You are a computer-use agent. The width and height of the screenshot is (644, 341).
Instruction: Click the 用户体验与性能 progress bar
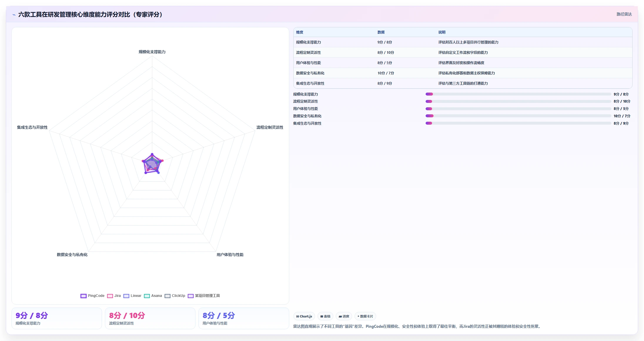(518, 109)
